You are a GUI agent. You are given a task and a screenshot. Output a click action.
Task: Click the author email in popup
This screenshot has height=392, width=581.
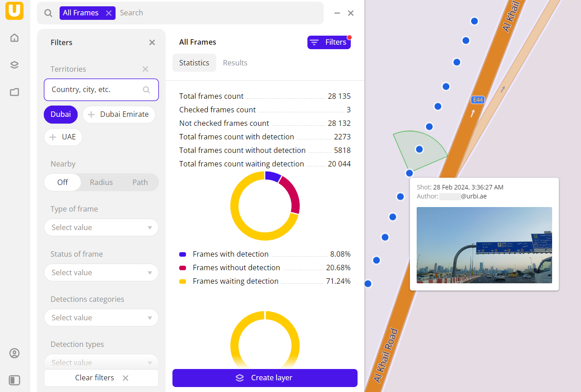tap(463, 197)
